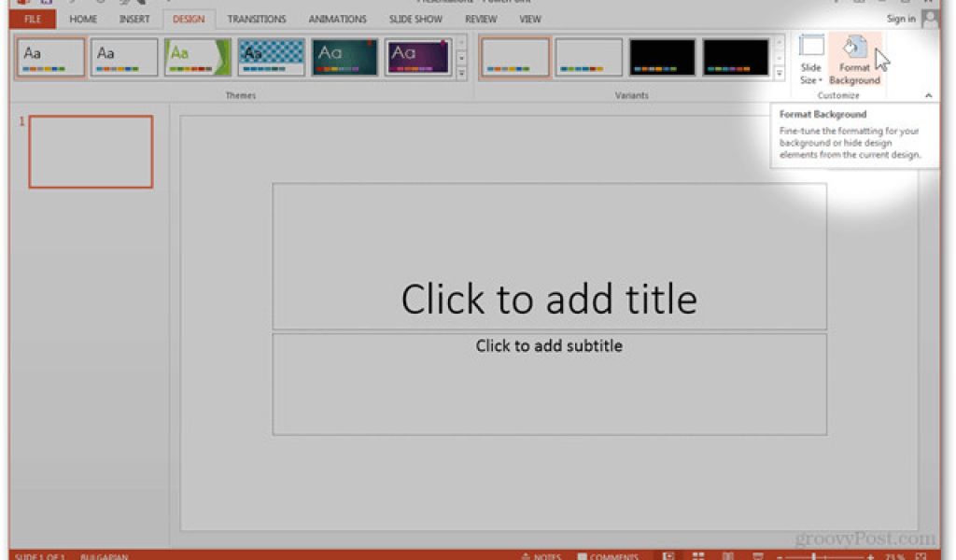Click Fit slide to current window
The image size is (956, 560).
922,553
